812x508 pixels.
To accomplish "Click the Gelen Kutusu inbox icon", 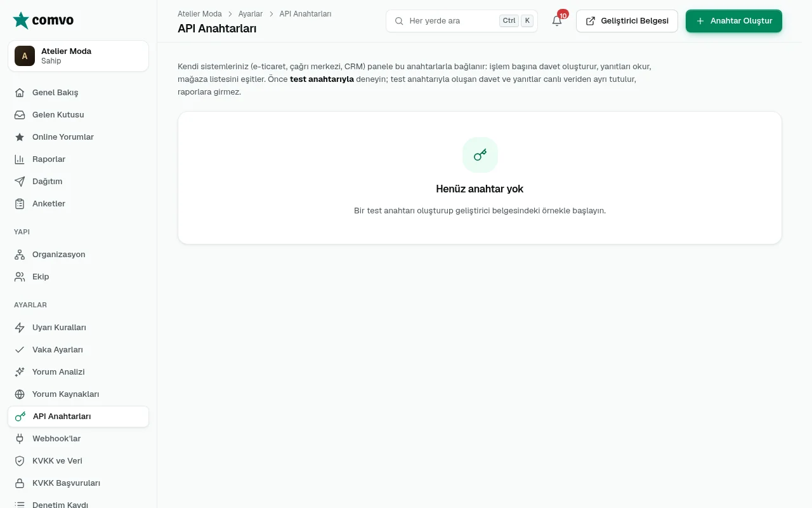I will coord(20,115).
